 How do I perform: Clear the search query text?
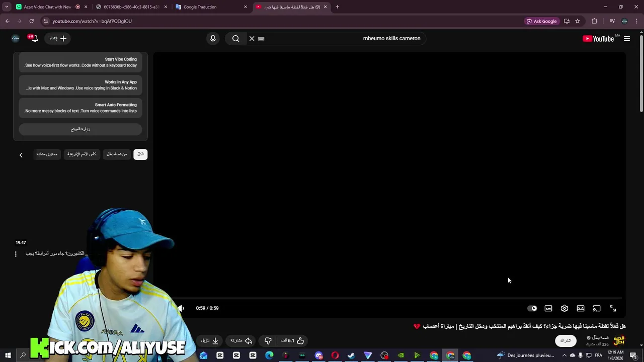pyautogui.click(x=252, y=38)
